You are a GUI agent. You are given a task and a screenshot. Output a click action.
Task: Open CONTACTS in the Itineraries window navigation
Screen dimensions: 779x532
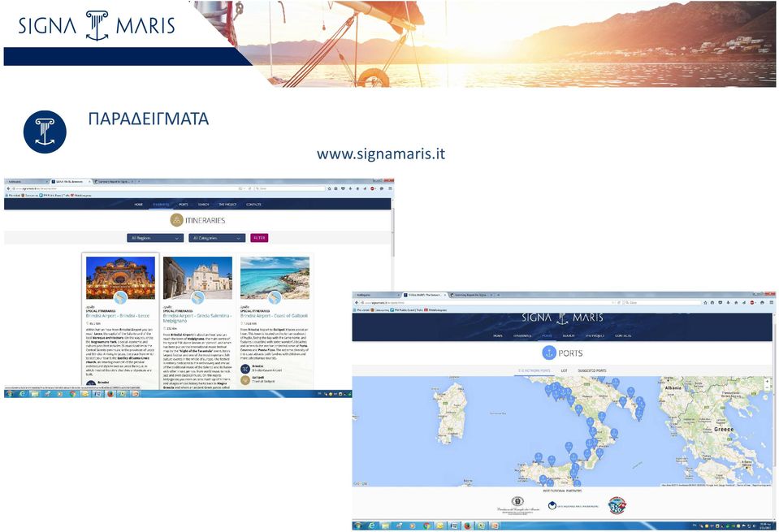tap(253, 204)
